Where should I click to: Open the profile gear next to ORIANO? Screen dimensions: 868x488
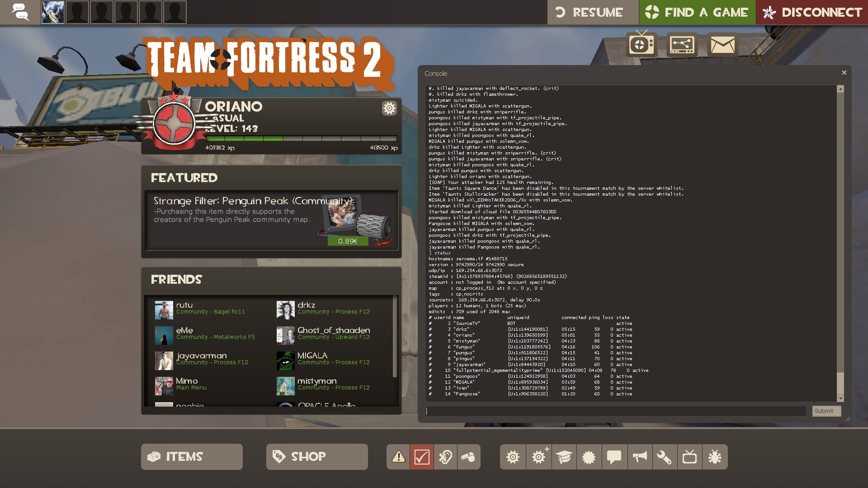[389, 108]
